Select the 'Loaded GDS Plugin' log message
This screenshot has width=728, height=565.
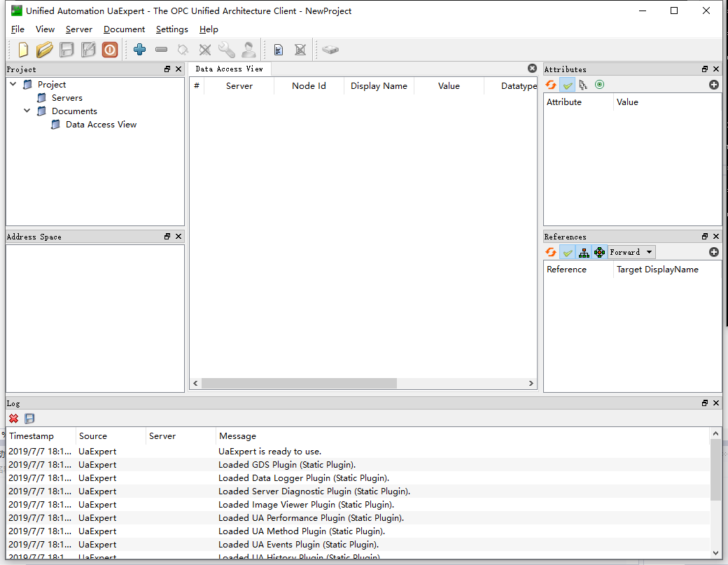pos(287,465)
